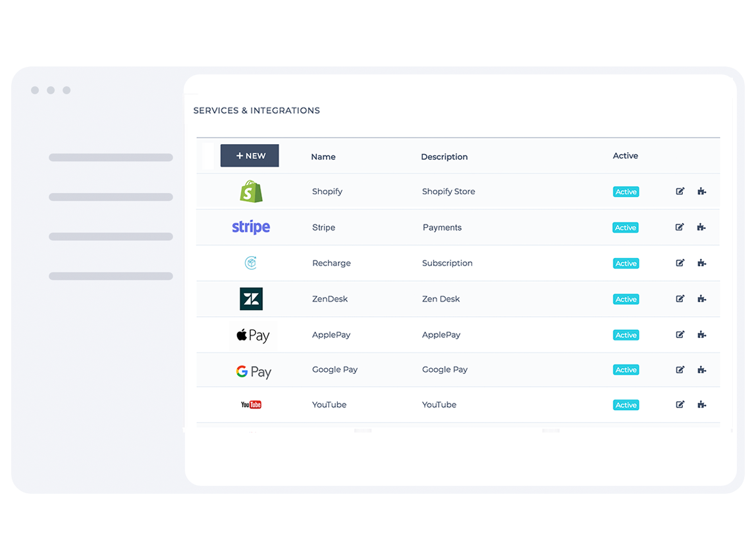Viewport: 756px width, 553px height.
Task: Click the + NEW button
Action: point(250,156)
